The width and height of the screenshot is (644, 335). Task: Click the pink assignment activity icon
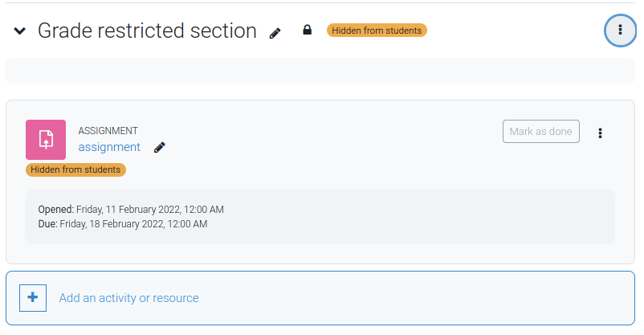[x=46, y=140]
